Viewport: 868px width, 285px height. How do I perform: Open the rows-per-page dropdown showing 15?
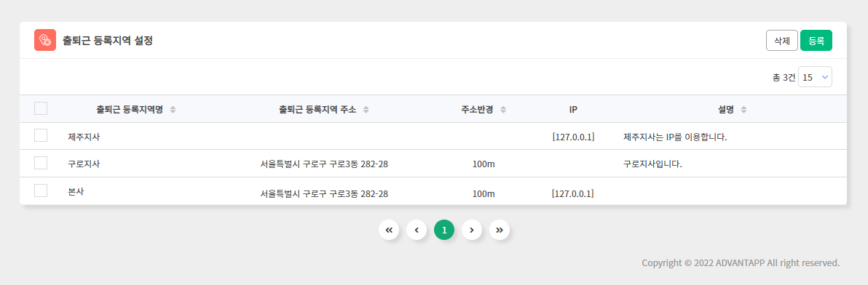(815, 77)
